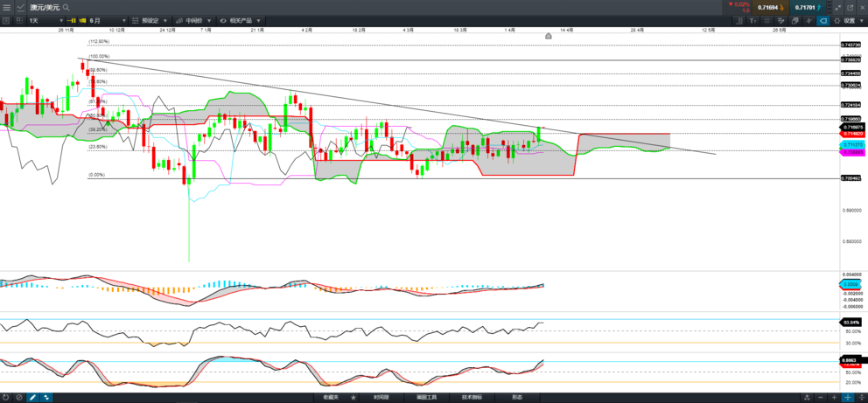868x403 pixels.
Task: Zoom out chart with minus button
Action: 820,397
